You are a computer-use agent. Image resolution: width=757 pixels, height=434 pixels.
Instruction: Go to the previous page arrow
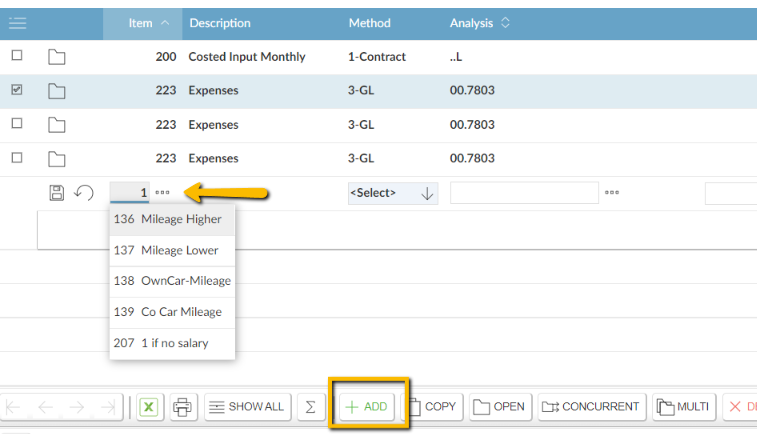coord(45,407)
